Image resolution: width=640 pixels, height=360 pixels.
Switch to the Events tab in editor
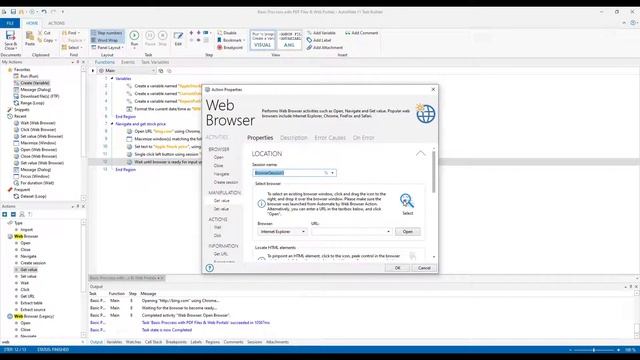[128, 62]
